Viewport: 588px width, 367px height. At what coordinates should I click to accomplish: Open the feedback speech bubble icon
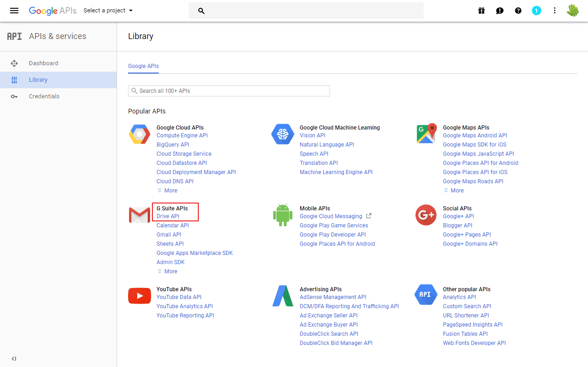[x=500, y=11]
